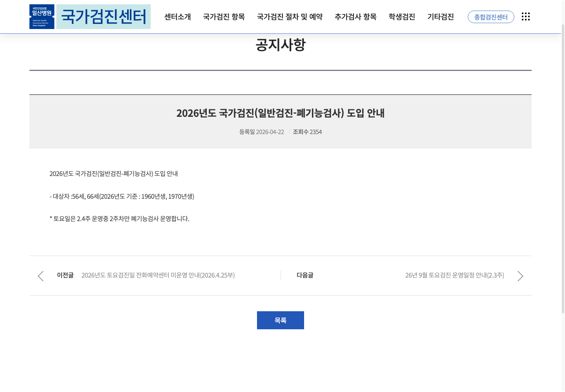
Task: Open next post 26년 9월 토요검진 운영일정
Action: [455, 275]
